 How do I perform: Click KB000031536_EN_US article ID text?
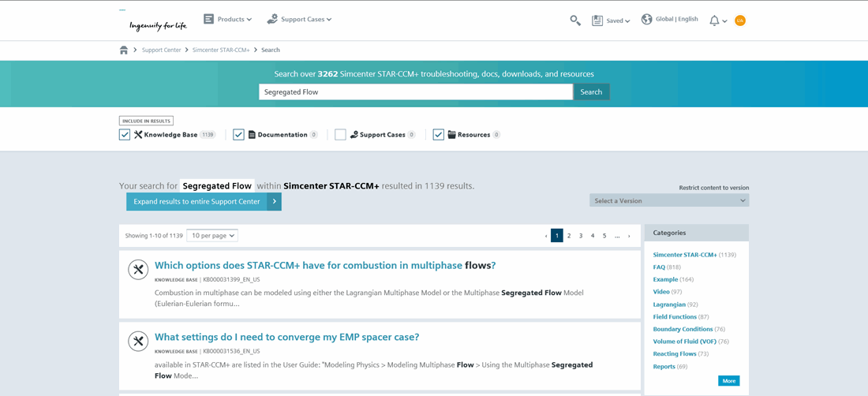[x=231, y=351]
